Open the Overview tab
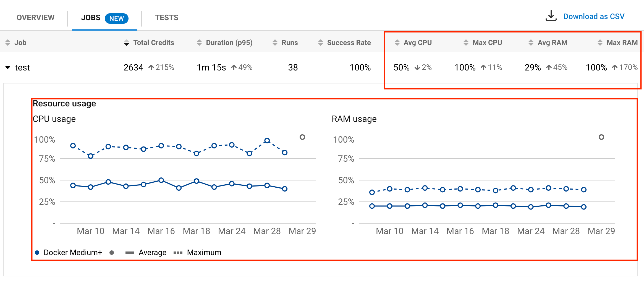This screenshot has width=644, height=283. point(35,18)
